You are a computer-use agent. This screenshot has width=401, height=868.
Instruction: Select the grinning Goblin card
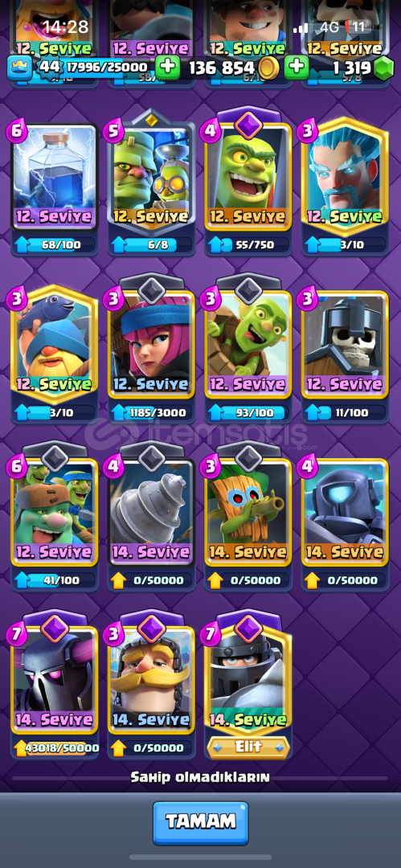[248, 177]
